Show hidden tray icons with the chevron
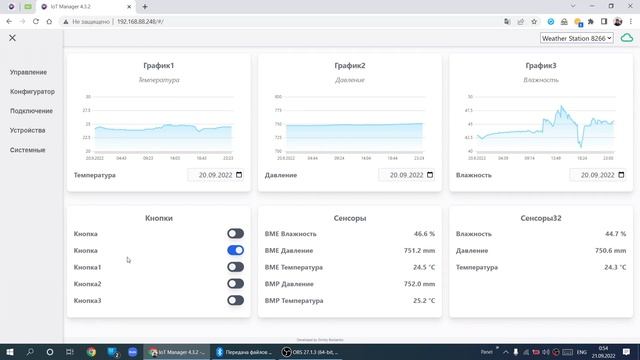This screenshot has height=360, width=640. 505,352
